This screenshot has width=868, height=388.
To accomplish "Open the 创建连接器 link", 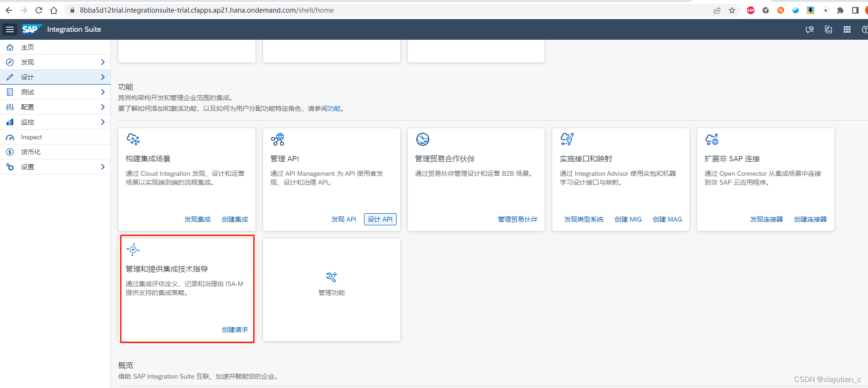I will coord(811,219).
